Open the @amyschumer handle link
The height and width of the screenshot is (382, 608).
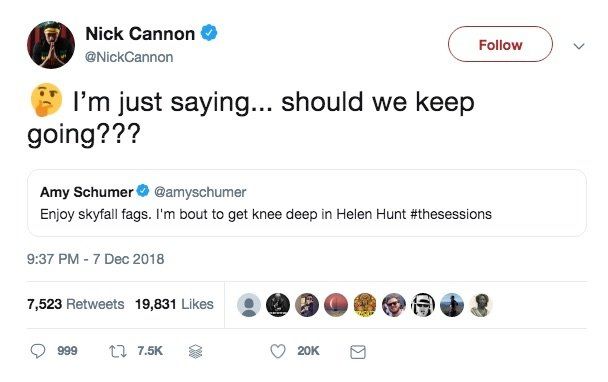pyautogui.click(x=200, y=192)
